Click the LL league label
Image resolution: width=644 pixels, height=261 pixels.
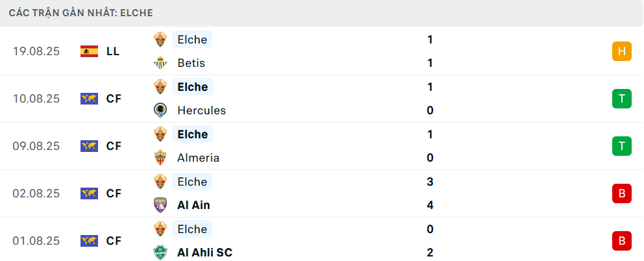tap(113, 51)
